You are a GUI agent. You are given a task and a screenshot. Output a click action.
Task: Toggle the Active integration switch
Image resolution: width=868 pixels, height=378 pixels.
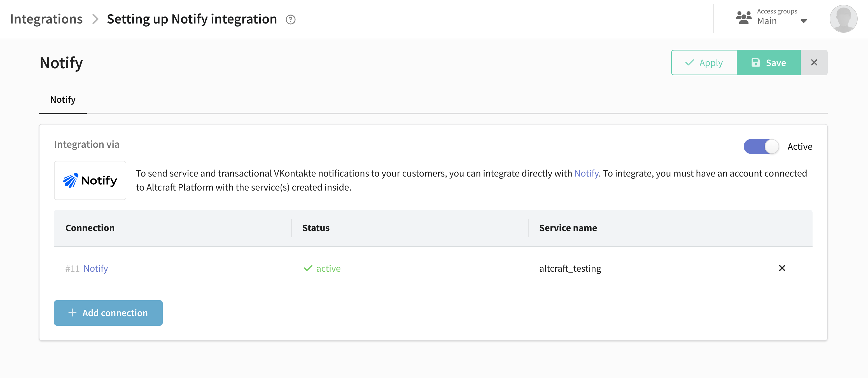761,146
